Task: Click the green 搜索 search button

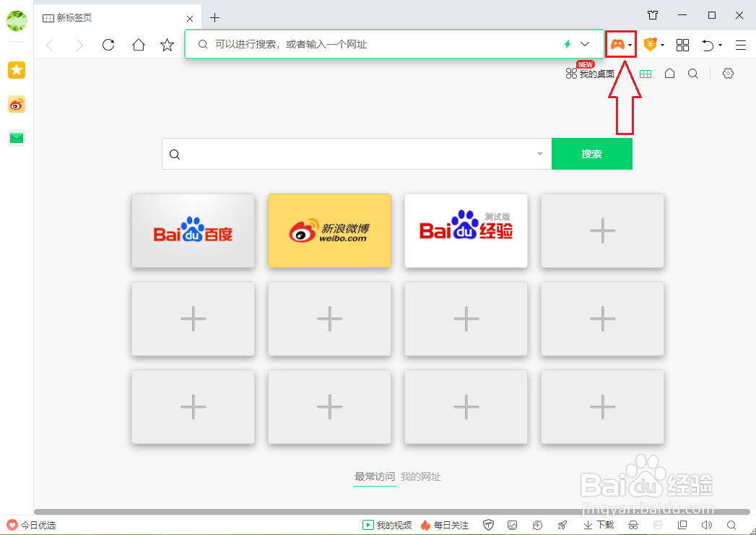Action: [x=591, y=154]
